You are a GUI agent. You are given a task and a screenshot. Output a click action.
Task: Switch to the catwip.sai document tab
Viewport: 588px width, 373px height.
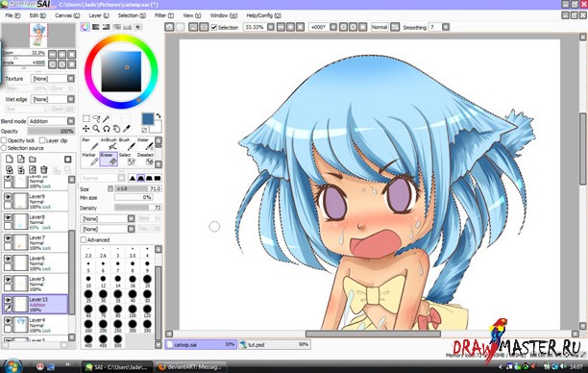[x=201, y=344]
